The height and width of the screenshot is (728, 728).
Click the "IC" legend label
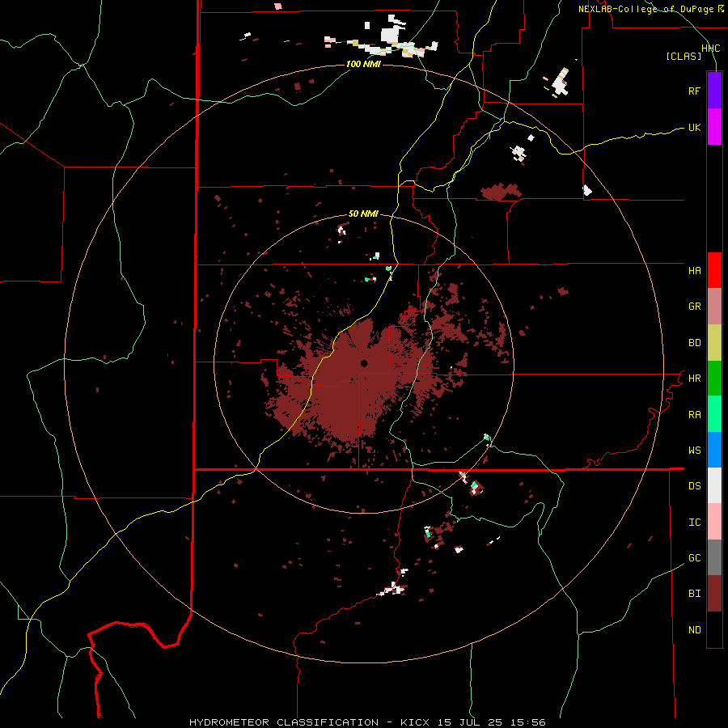[x=694, y=523]
